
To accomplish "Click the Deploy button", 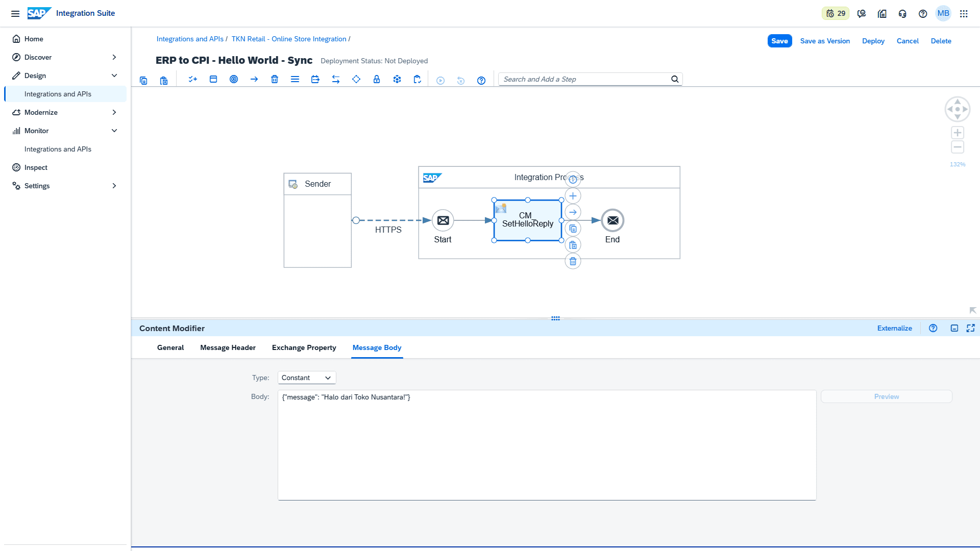I will point(873,41).
